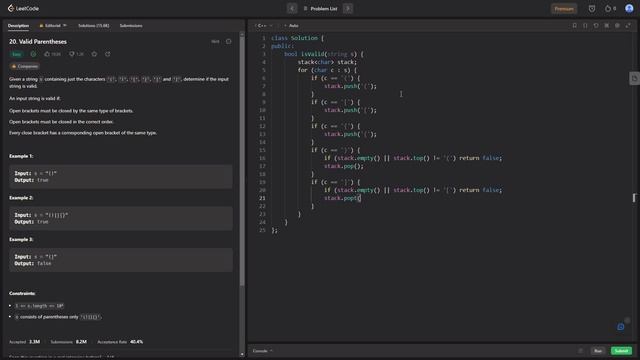Click code line 3 bool isValid
The height and width of the screenshot is (360, 640).
coord(324,54)
